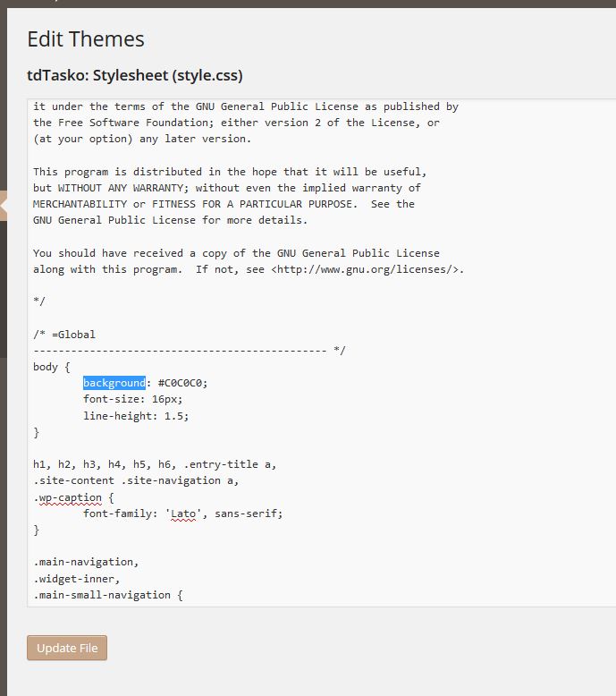Screen dimensions: 616x696
Task: Click the 'Edit Themes' page heading
Action: (86, 39)
